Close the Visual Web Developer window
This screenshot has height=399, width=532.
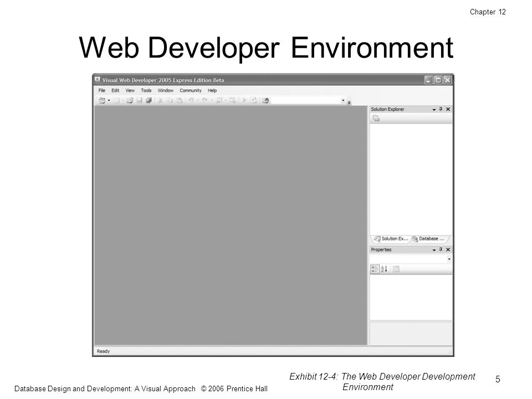(448, 80)
